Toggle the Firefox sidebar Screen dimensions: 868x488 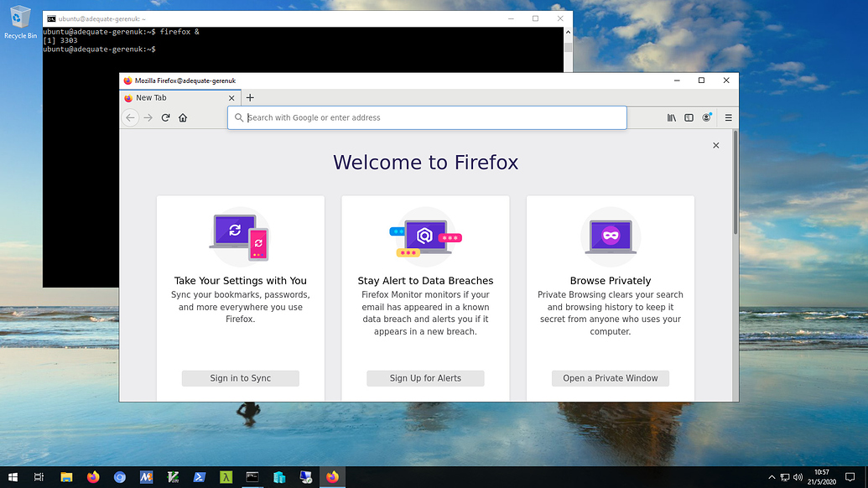point(689,117)
